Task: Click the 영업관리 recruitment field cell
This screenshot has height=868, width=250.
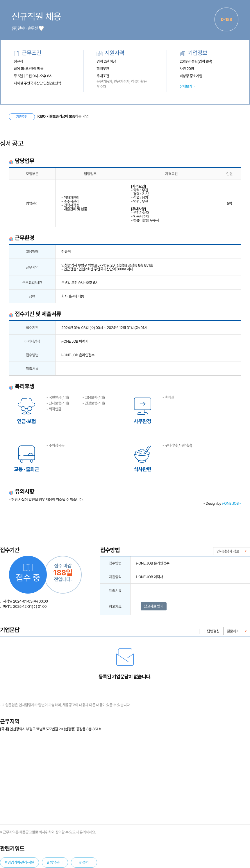Action: [x=32, y=203]
